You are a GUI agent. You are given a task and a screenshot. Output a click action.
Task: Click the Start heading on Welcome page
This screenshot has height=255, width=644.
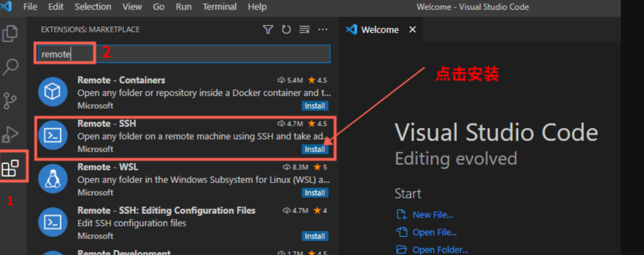point(408,193)
